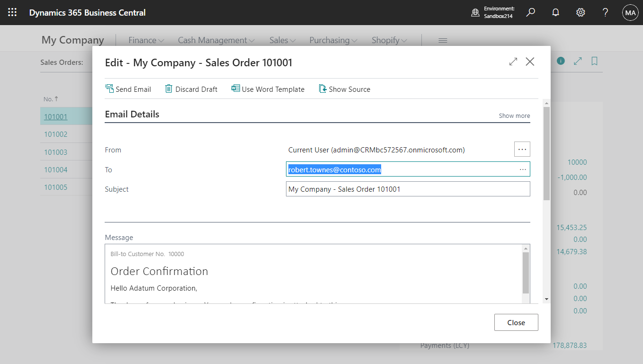Click the Show more link in Email Details
This screenshot has width=643, height=364.
[514, 115]
